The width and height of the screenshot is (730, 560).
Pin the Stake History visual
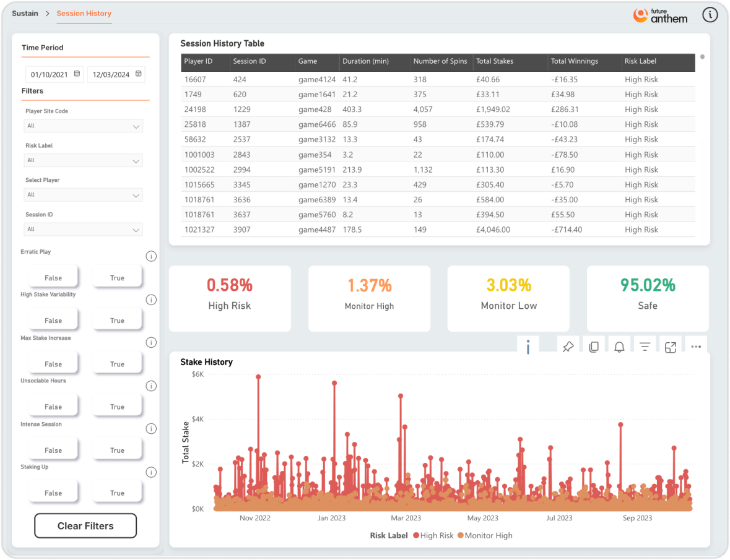point(568,347)
